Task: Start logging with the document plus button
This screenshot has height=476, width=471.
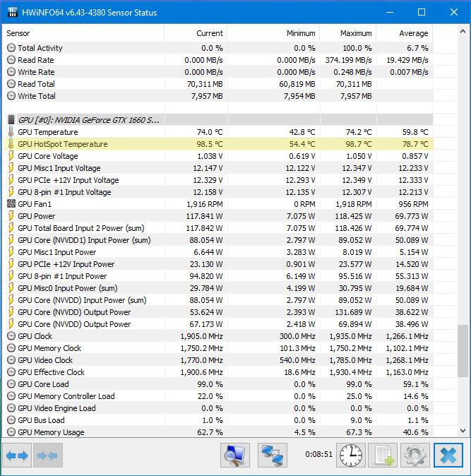Action: pyautogui.click(x=383, y=455)
